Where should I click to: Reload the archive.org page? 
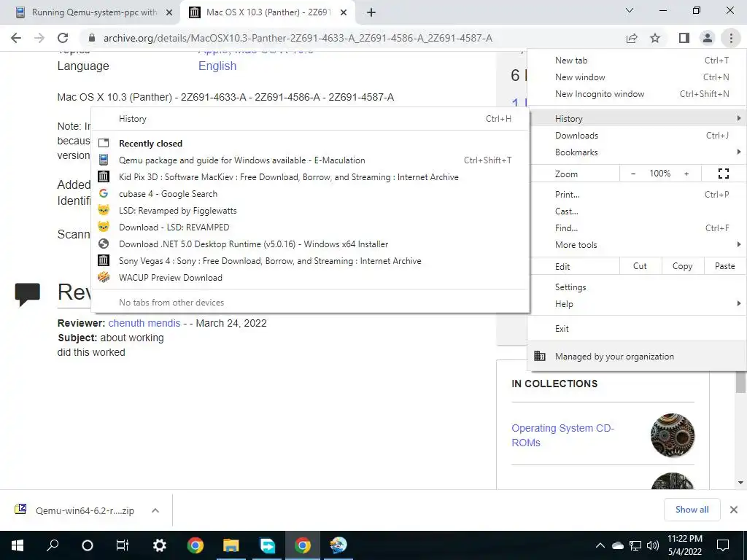coord(63,38)
